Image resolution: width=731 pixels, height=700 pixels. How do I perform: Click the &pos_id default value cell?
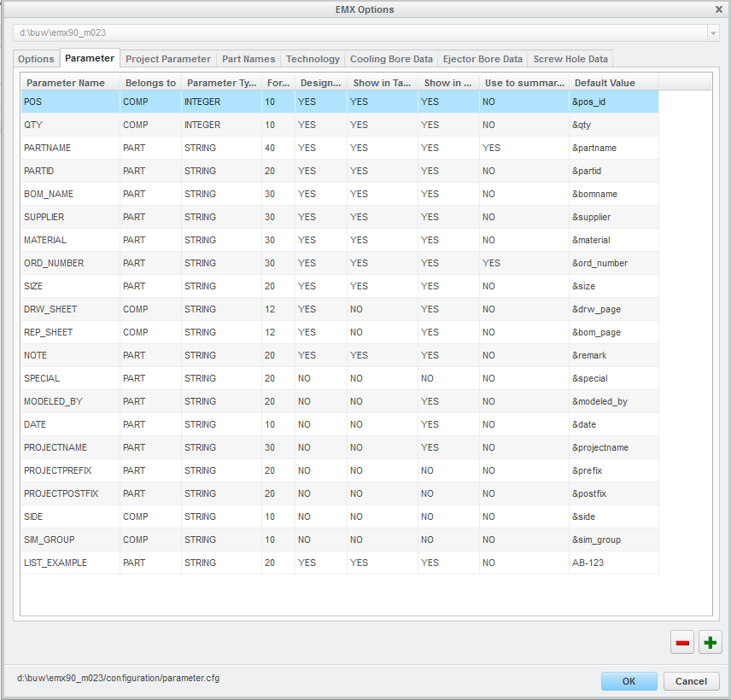[x=613, y=102]
